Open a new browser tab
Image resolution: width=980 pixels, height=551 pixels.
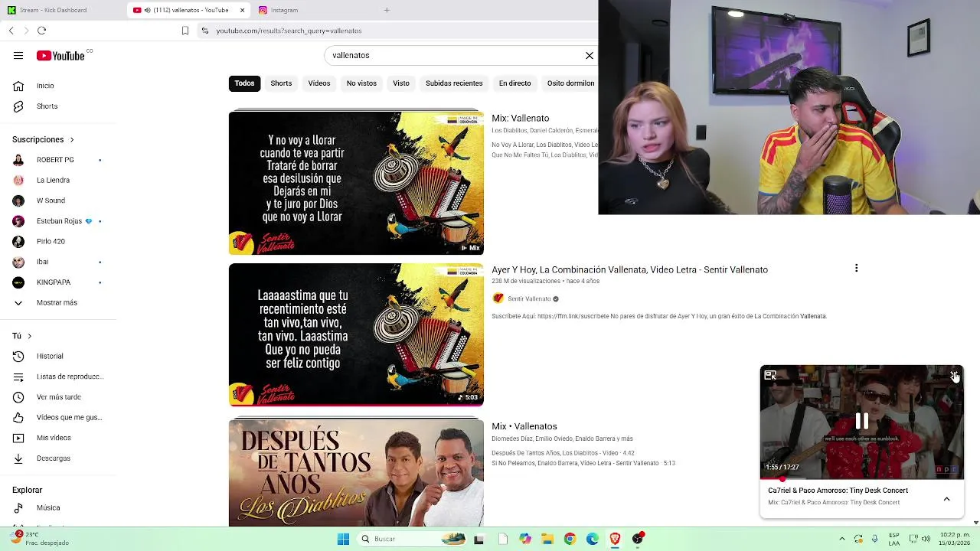[387, 10]
